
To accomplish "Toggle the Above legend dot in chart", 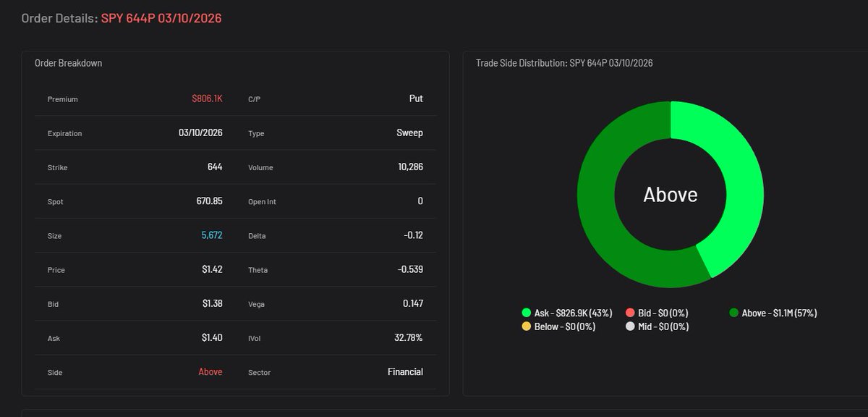I will click(734, 313).
